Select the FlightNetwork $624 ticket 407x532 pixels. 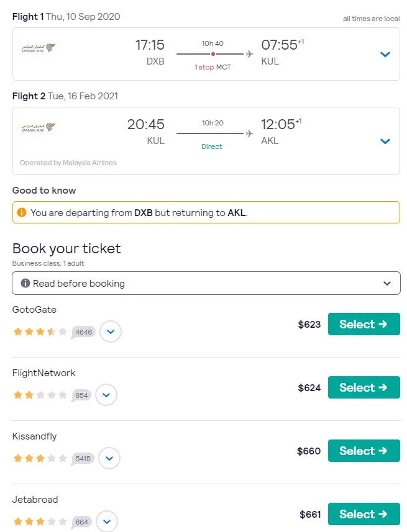364,387
